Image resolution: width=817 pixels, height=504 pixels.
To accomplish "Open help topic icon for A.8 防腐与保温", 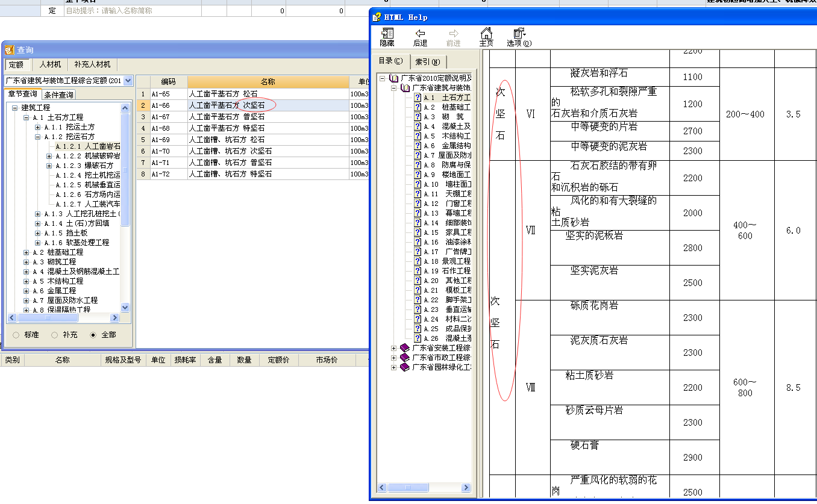I will [418, 165].
